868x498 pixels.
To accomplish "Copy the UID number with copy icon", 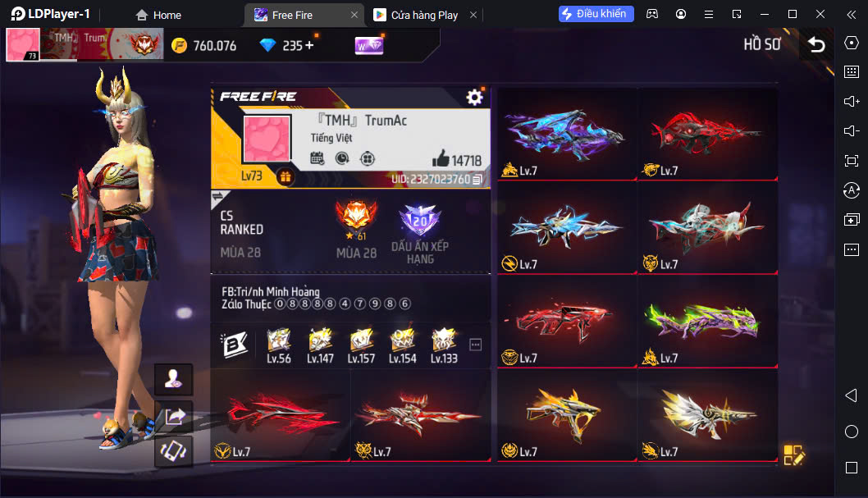I will click(x=477, y=180).
